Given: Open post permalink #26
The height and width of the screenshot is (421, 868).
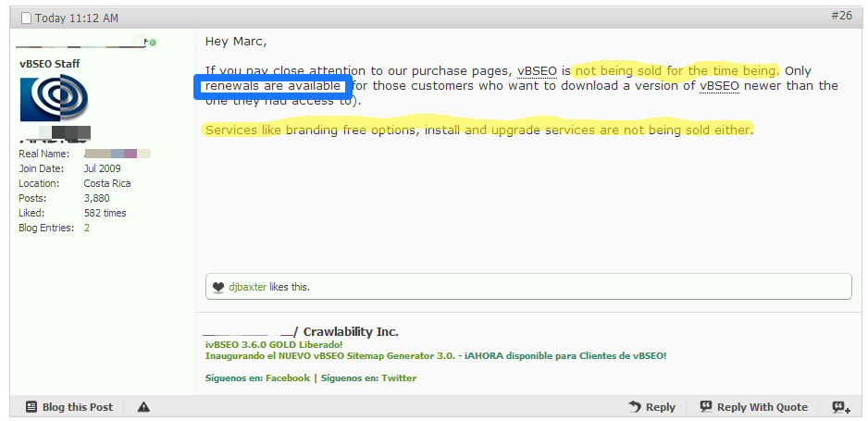Looking at the screenshot, I should [841, 16].
